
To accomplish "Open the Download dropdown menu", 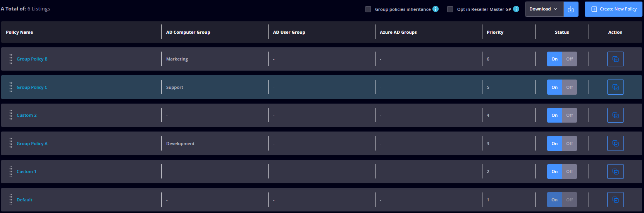I will click(x=544, y=9).
